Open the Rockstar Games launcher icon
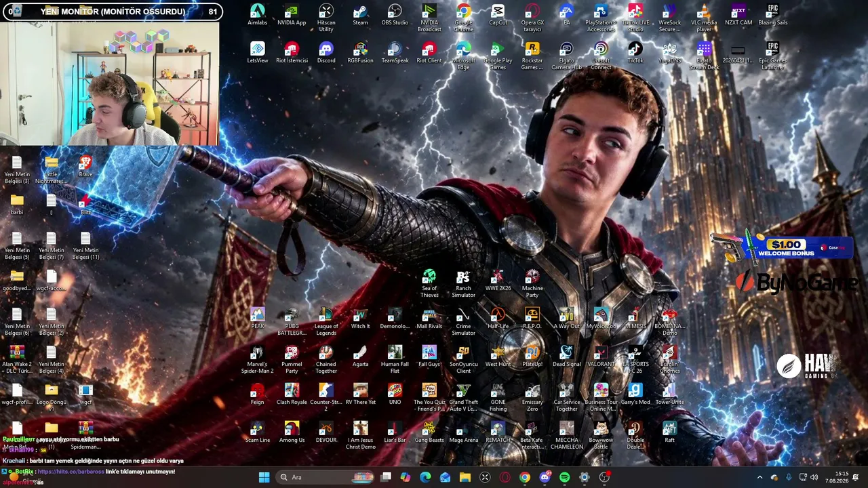The image size is (868, 488). tap(532, 56)
